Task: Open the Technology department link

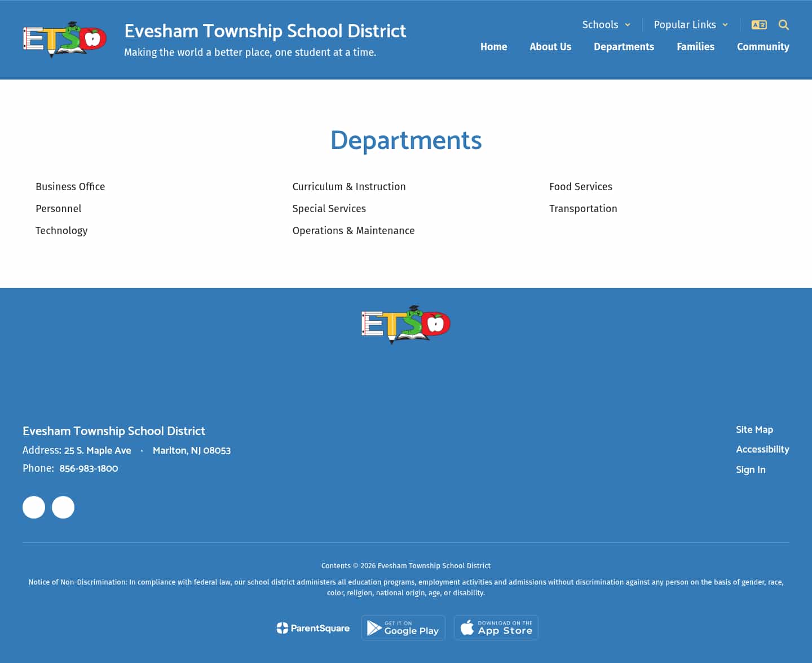Action: (x=61, y=231)
